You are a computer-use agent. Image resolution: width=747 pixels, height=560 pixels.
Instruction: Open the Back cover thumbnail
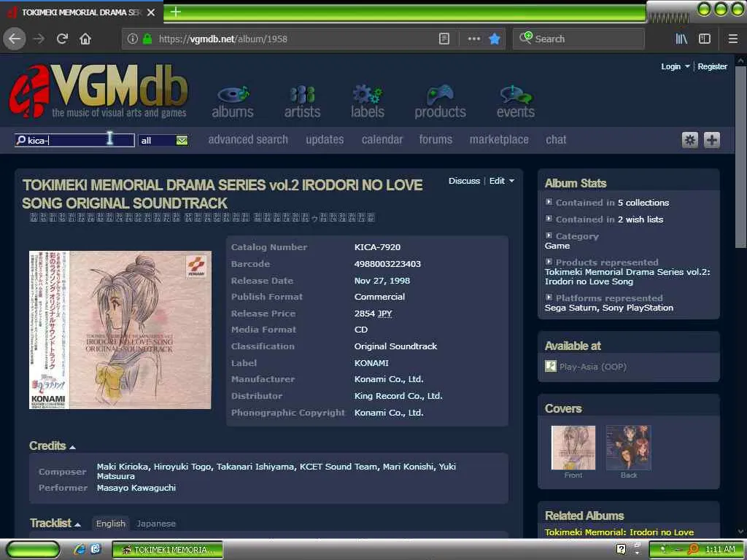pos(628,448)
